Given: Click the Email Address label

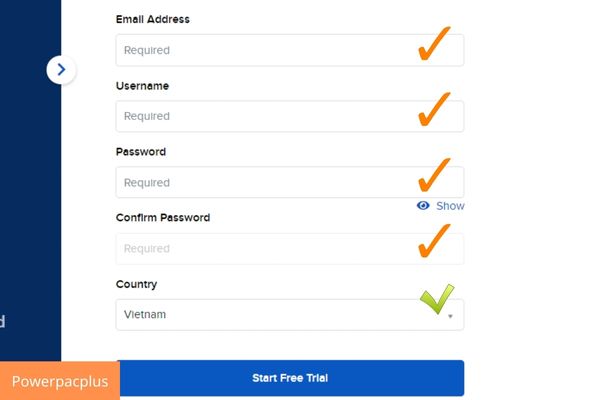Looking at the screenshot, I should pyautogui.click(x=153, y=19).
